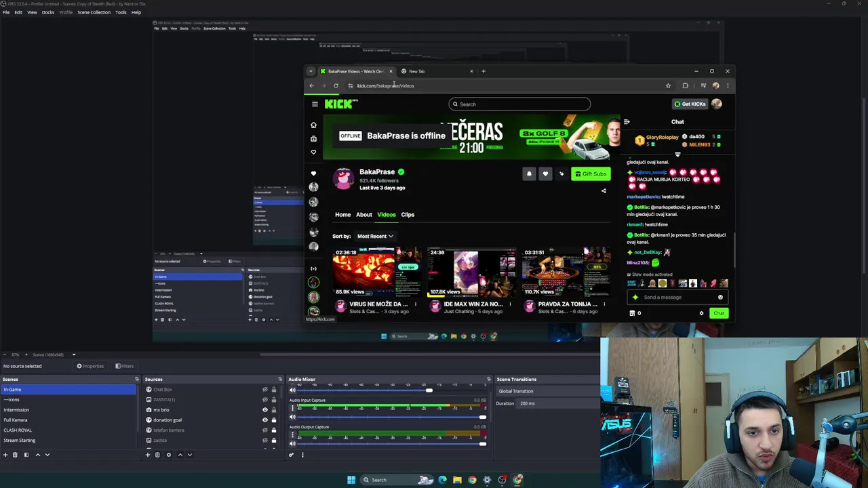Show the Chat Box source

(x=265, y=390)
